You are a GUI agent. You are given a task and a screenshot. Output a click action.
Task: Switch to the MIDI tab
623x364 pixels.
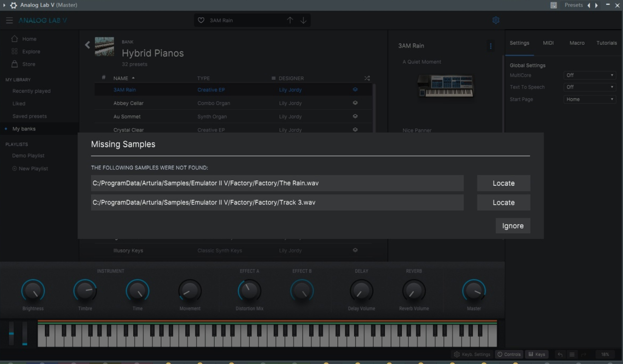click(x=548, y=43)
